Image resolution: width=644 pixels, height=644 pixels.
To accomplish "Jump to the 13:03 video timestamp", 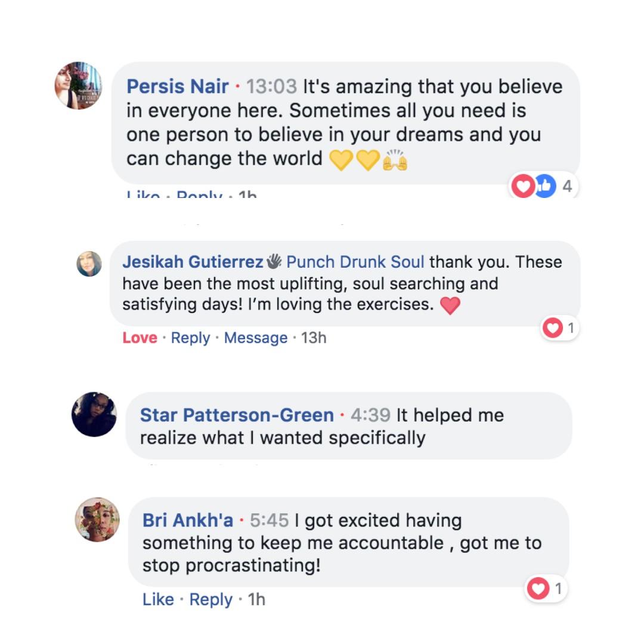I will (271, 86).
